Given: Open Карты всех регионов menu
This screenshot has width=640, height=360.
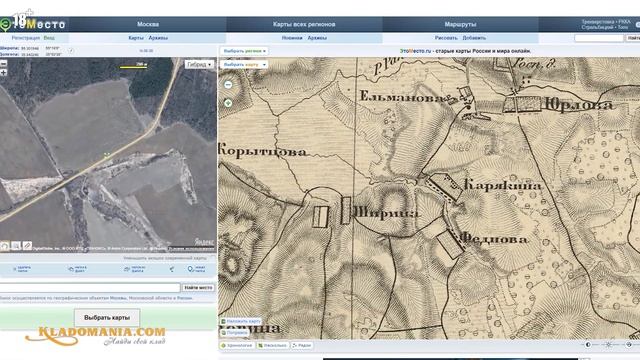Looking at the screenshot, I should click(304, 24).
